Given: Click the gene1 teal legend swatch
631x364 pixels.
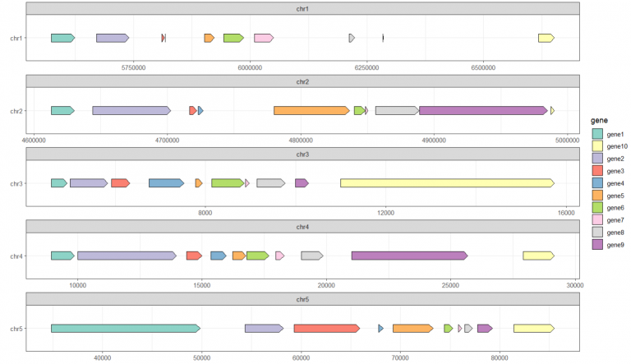Looking at the screenshot, I should (597, 133).
